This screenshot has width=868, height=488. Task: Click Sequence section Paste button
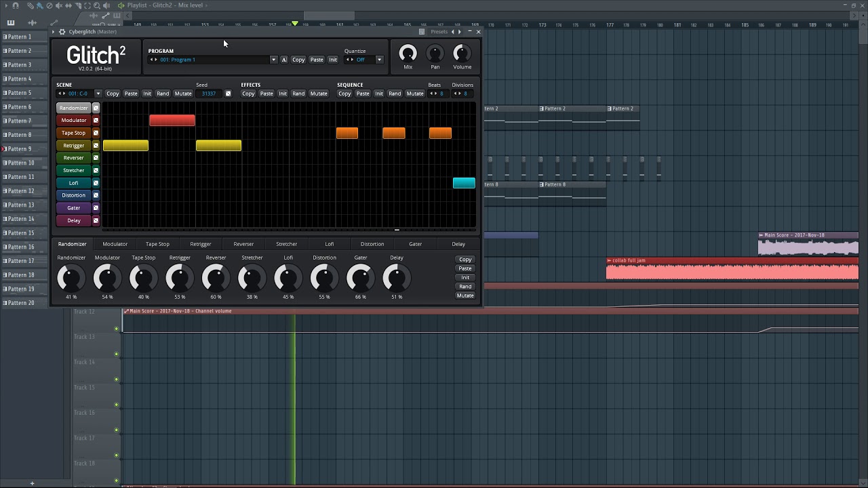pyautogui.click(x=363, y=94)
